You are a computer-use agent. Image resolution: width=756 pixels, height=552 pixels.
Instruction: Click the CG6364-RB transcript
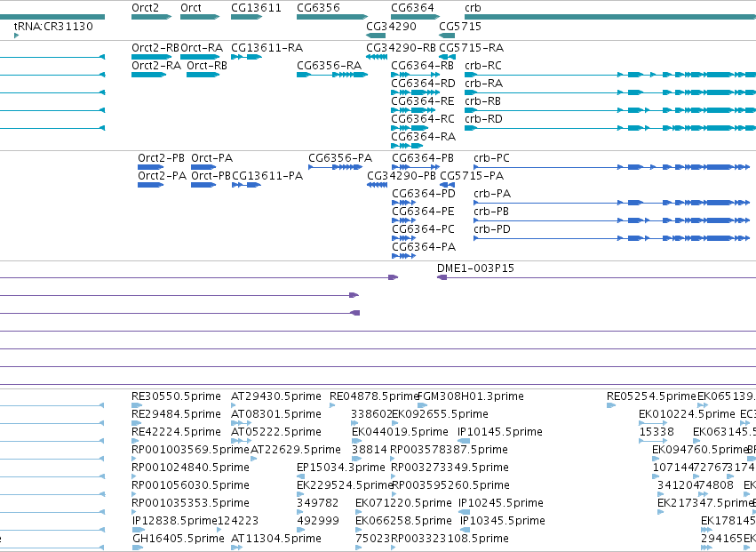[415, 75]
